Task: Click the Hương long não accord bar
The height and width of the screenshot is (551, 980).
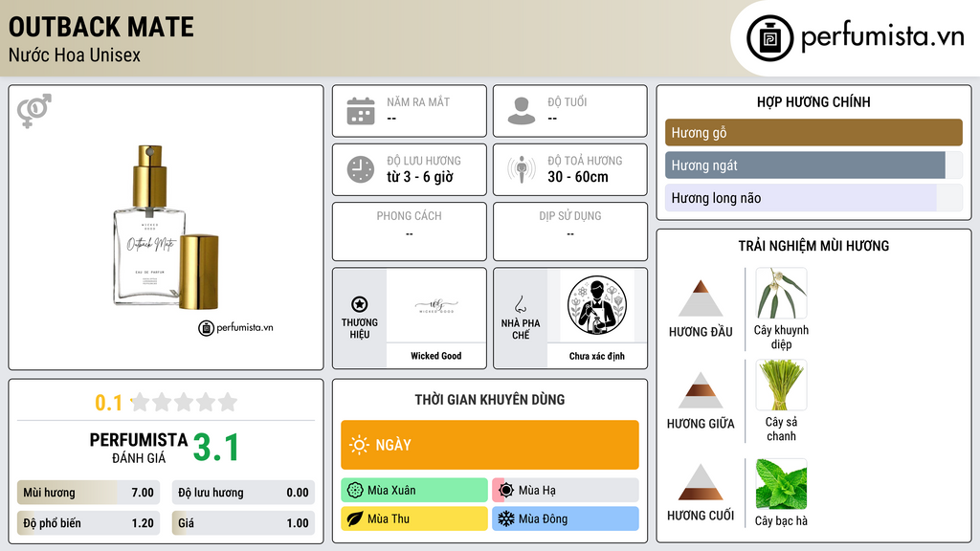Action: click(x=813, y=198)
